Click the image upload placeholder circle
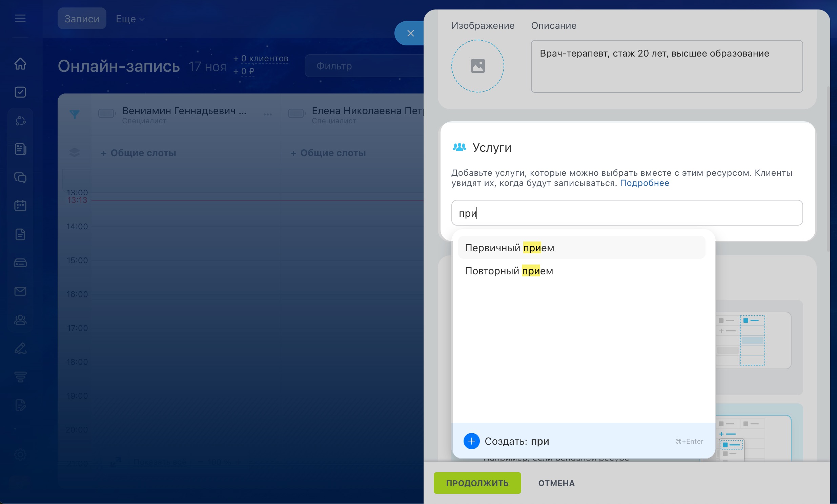The width and height of the screenshot is (837, 504). click(x=477, y=66)
